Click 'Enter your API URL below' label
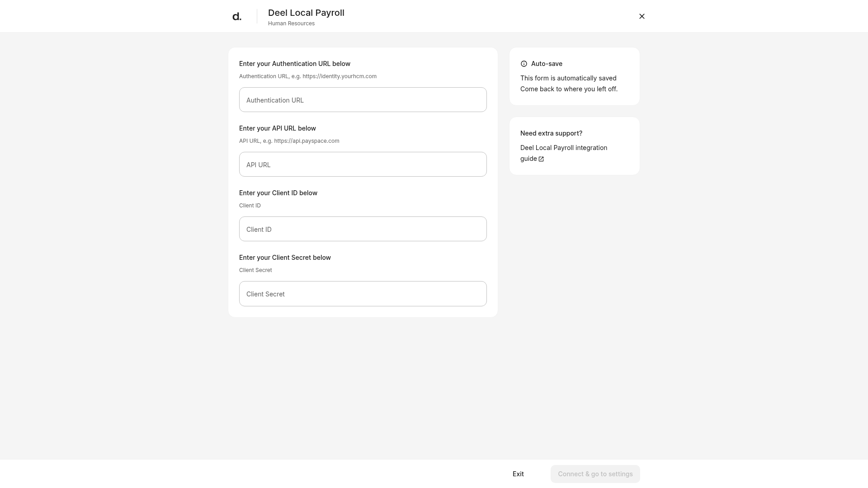 [278, 128]
